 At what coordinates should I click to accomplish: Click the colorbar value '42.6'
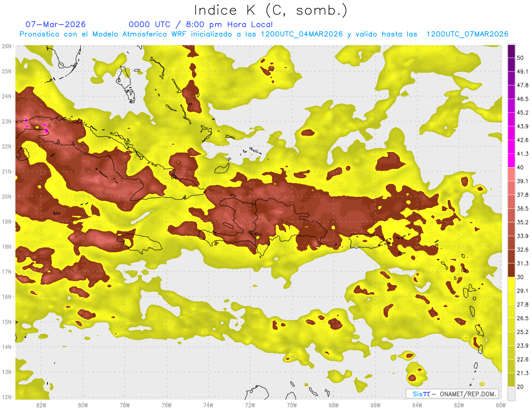click(x=522, y=140)
